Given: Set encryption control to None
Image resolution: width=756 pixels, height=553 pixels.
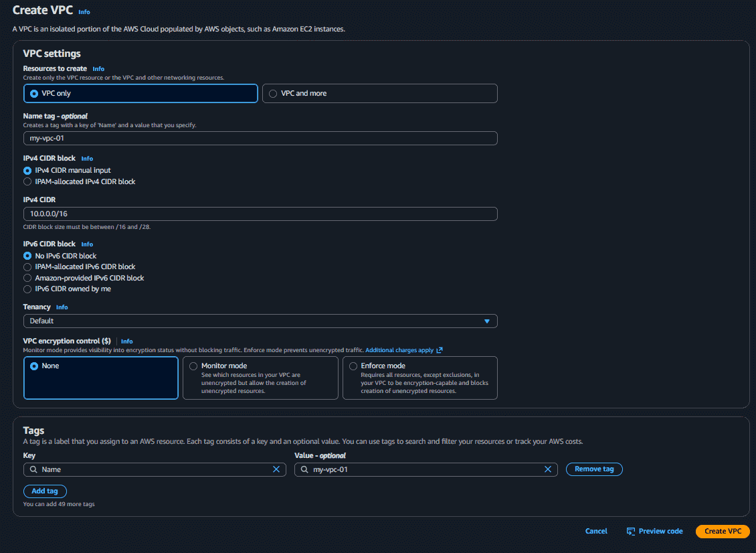Looking at the screenshot, I should click(x=101, y=378).
